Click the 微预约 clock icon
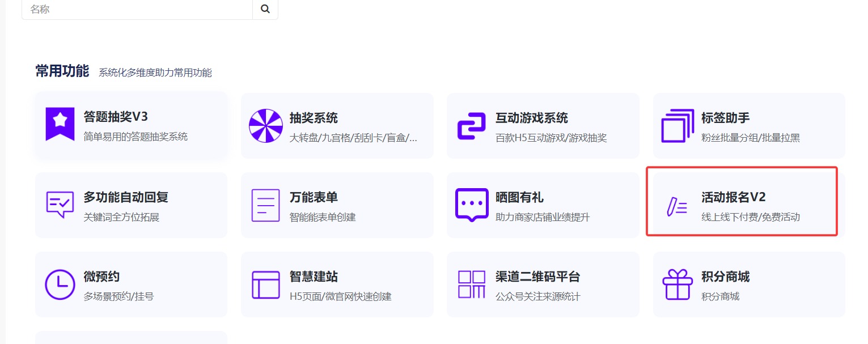The width and height of the screenshot is (868, 344). (x=60, y=284)
